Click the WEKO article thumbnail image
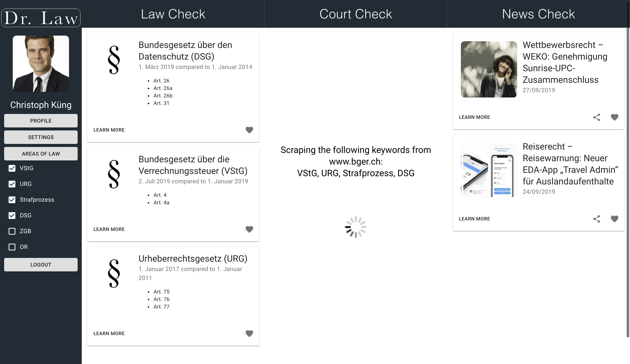630x364 pixels. click(489, 69)
